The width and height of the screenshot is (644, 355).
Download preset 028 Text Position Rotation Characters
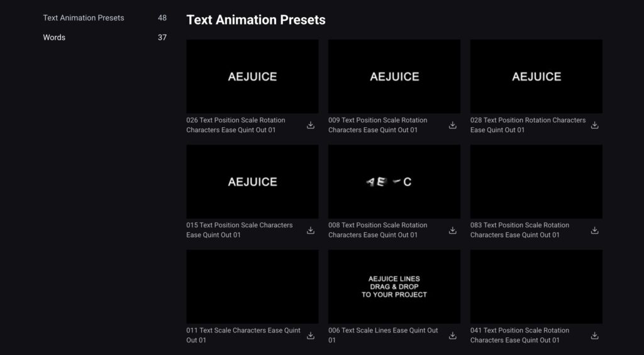[595, 125]
